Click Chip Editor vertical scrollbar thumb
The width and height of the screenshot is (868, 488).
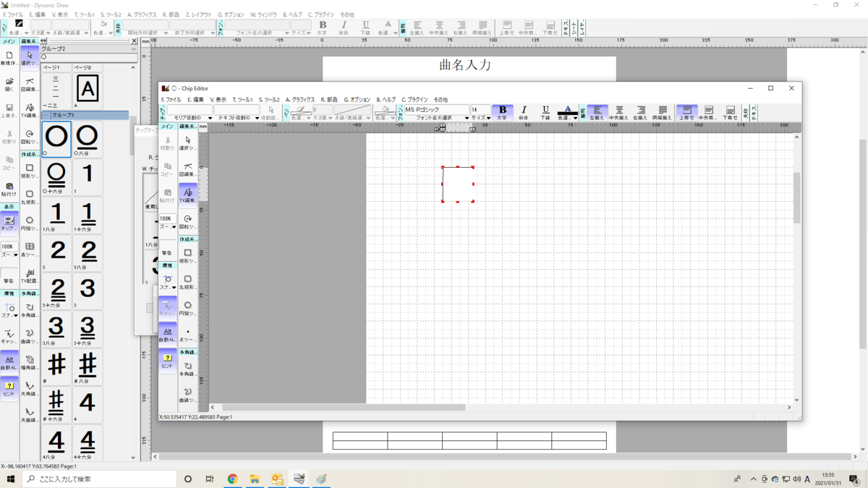(797, 197)
